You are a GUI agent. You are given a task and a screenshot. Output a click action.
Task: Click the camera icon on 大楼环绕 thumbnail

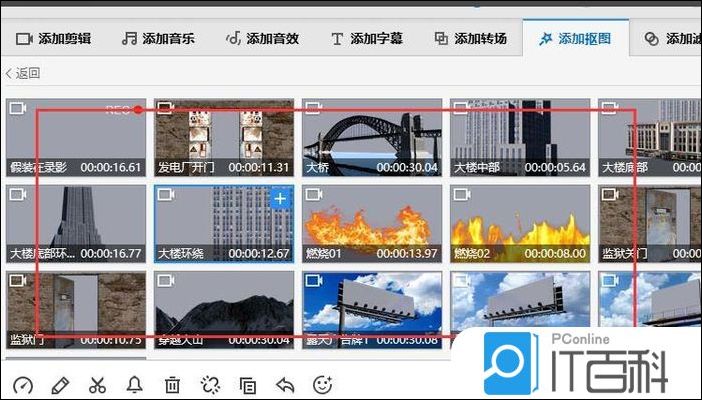click(166, 194)
